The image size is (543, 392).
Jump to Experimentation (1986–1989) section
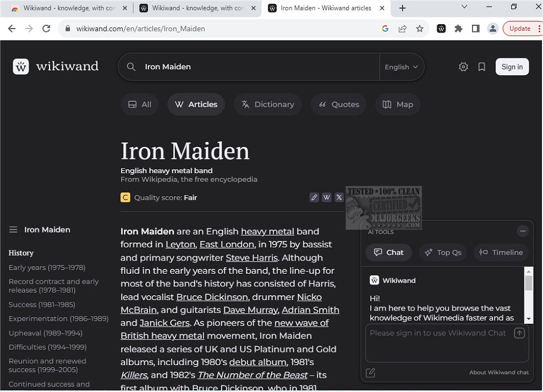58,319
